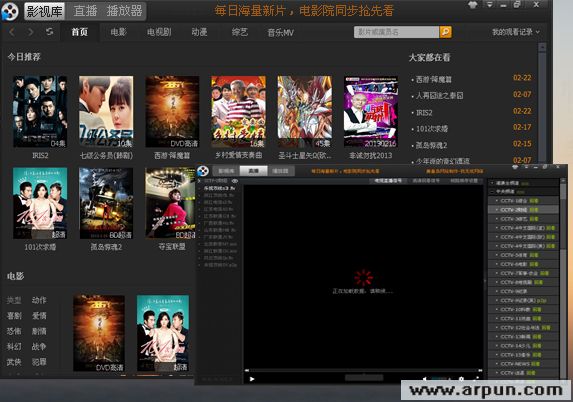The image size is (573, 402).
Task: Click the orange search magnifier button
Action: coord(445,32)
